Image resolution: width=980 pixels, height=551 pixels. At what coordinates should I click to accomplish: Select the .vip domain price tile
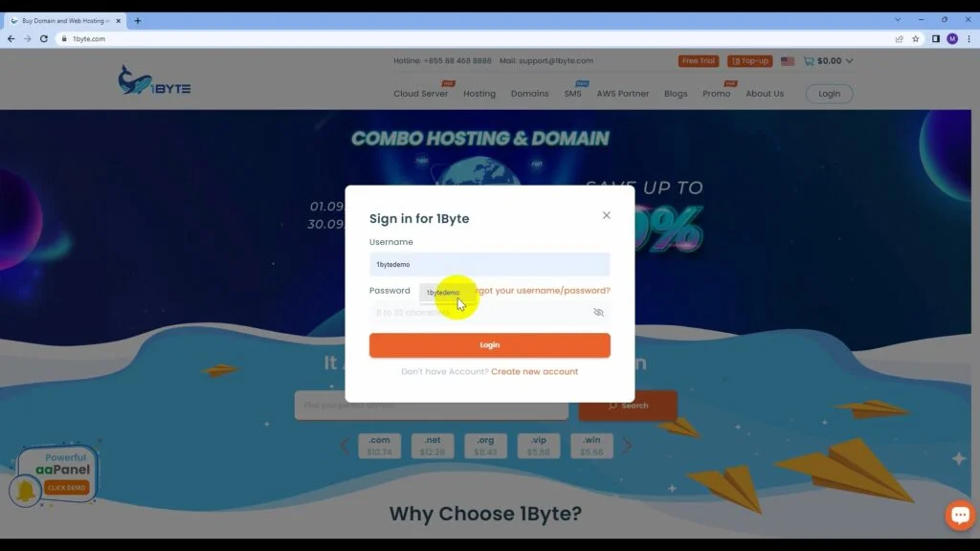[x=539, y=446]
